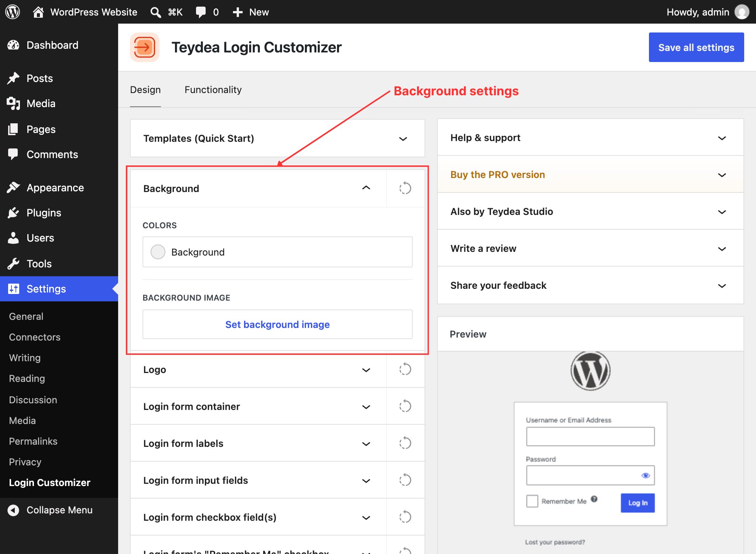Click the Teydea Login Customizer logo
756x554 pixels.
click(x=145, y=47)
